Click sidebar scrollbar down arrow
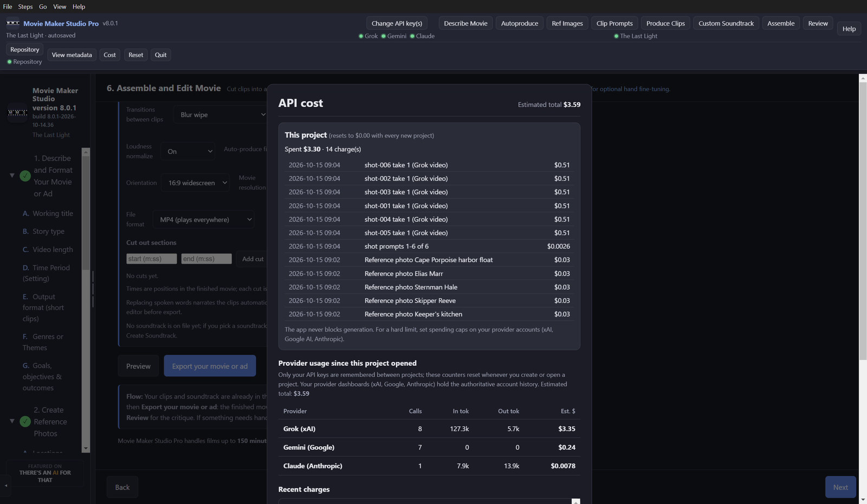Screen dimensions: 867x504 (86, 448)
